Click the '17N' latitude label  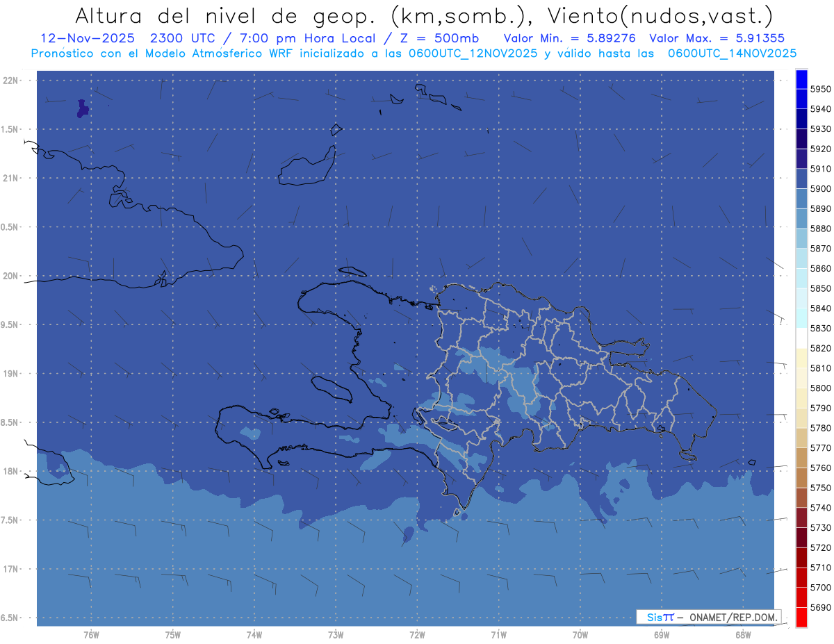(x=12, y=570)
